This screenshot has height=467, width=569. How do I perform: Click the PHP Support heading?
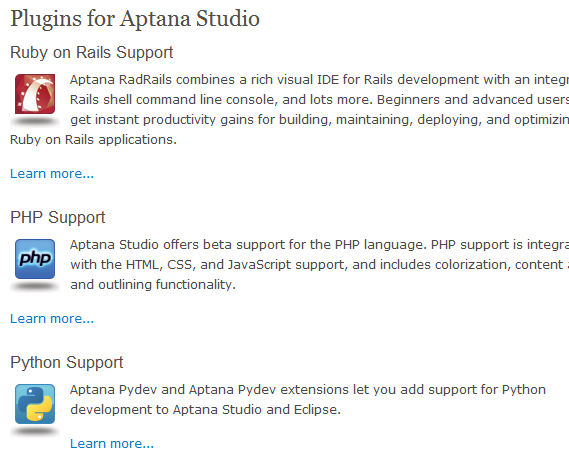[58, 217]
